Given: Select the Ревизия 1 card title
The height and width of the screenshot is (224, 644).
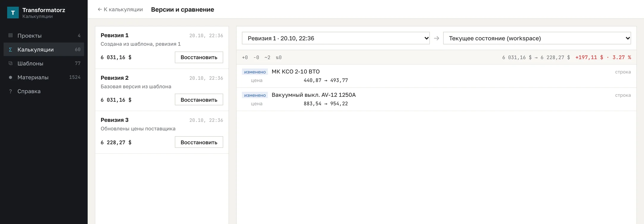Looking at the screenshot, I should [114, 35].
